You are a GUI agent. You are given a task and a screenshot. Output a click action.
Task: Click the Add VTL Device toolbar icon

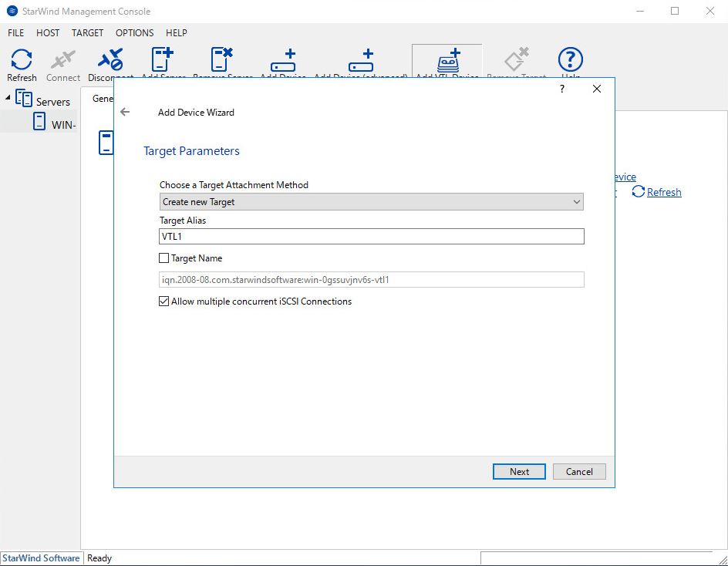tap(448, 60)
